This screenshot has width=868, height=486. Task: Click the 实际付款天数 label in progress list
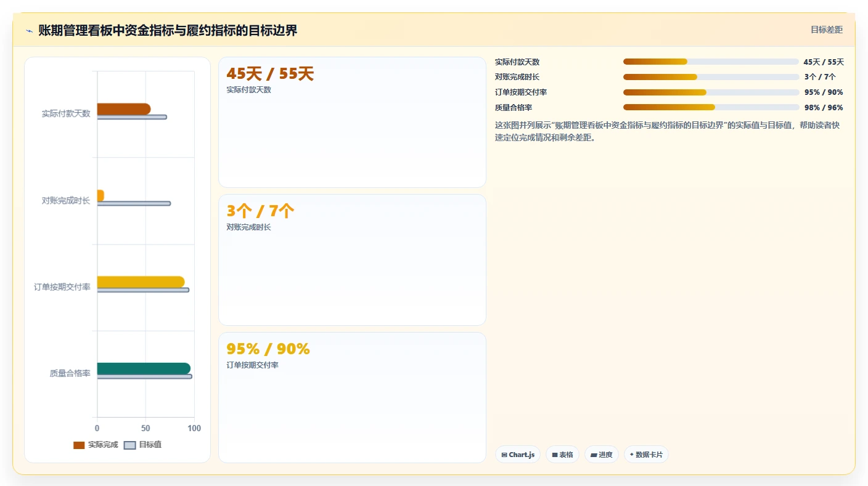[517, 62]
